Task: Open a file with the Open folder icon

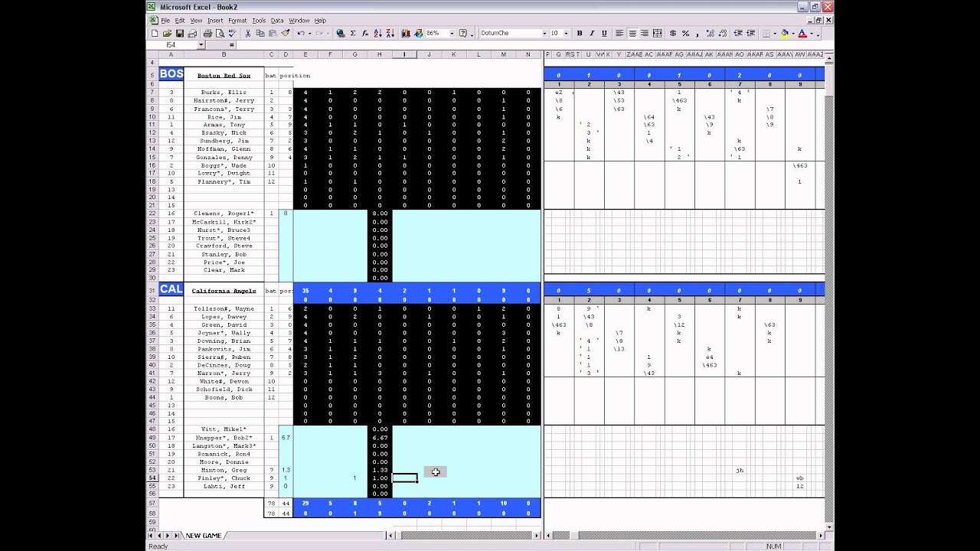Action: (167, 34)
